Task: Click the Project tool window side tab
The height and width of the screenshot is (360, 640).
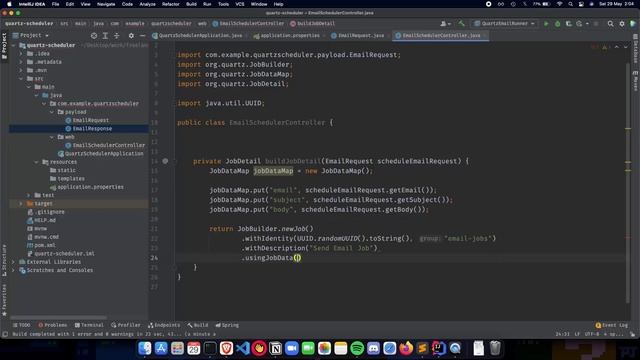Action: point(4,46)
